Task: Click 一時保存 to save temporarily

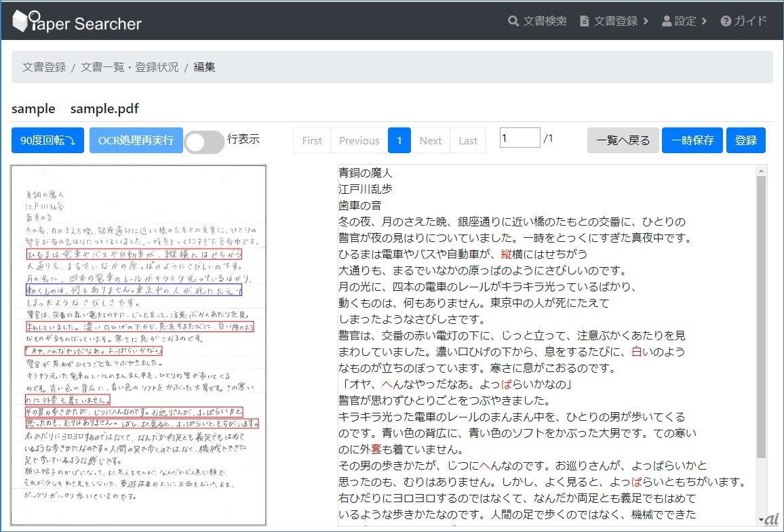Action: pos(692,140)
